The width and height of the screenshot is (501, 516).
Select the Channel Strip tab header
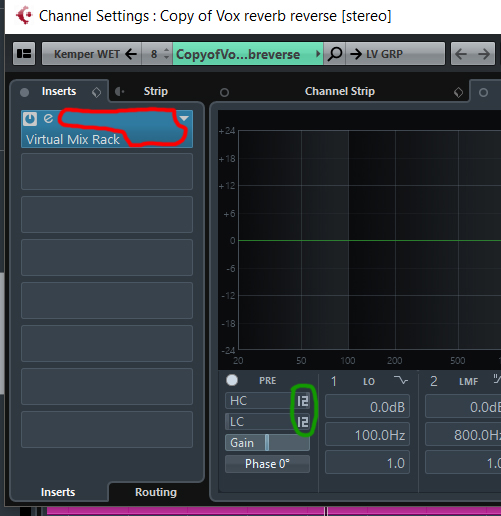340,91
